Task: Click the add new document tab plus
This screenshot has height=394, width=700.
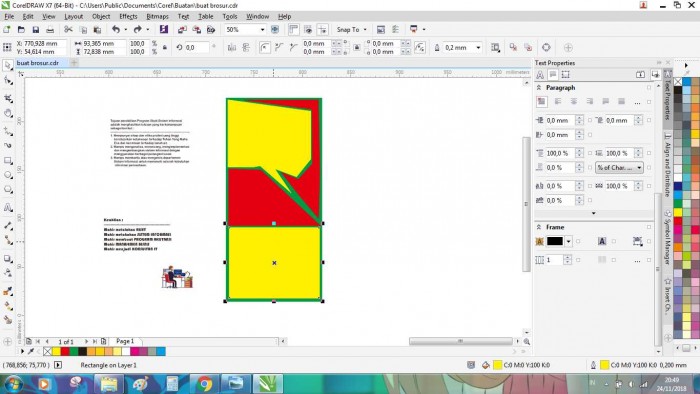Action: pyautogui.click(x=74, y=63)
